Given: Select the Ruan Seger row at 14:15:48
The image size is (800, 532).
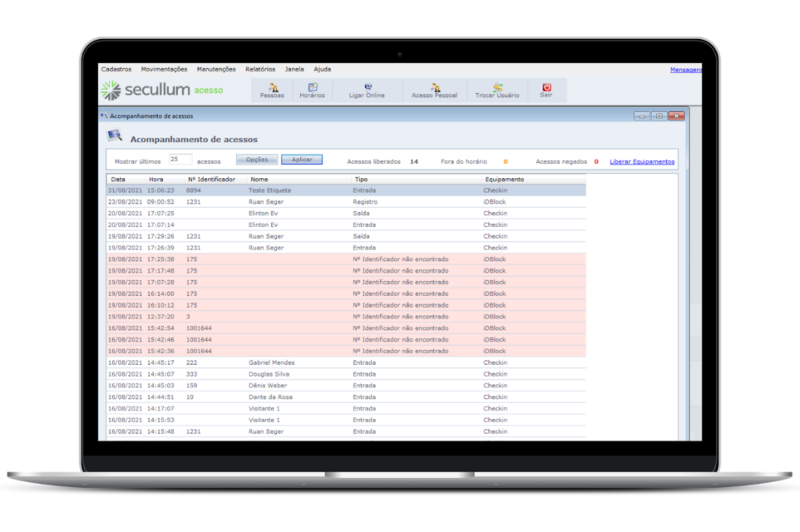Looking at the screenshot, I should (x=347, y=431).
